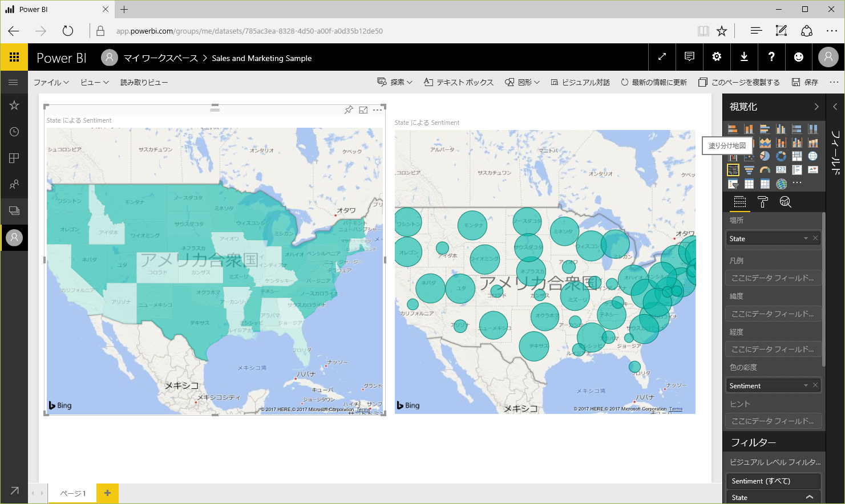The width and height of the screenshot is (845, 504).
Task: Select the stacked bar chart visual
Action: point(733,129)
